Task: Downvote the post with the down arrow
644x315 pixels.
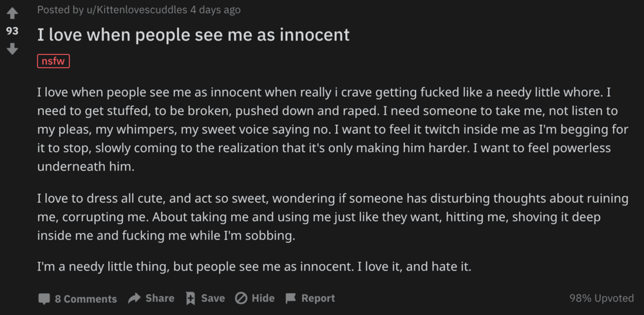Action: point(12,49)
